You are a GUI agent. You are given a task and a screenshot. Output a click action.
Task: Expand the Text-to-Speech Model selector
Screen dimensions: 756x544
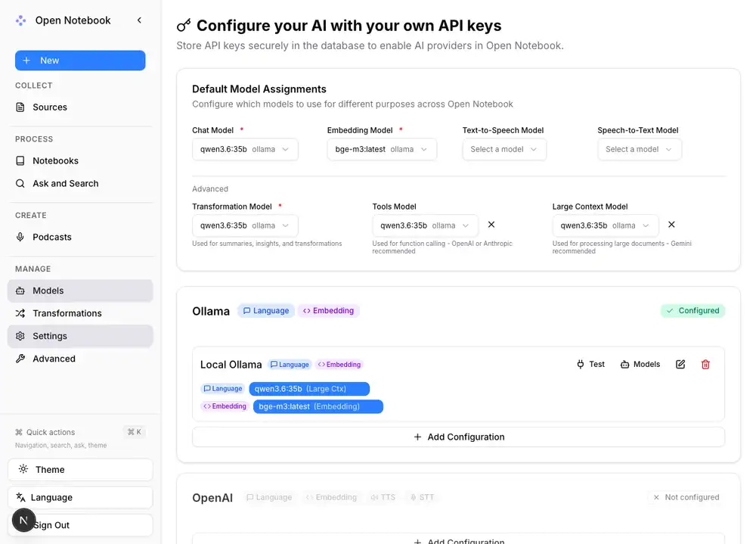point(503,149)
